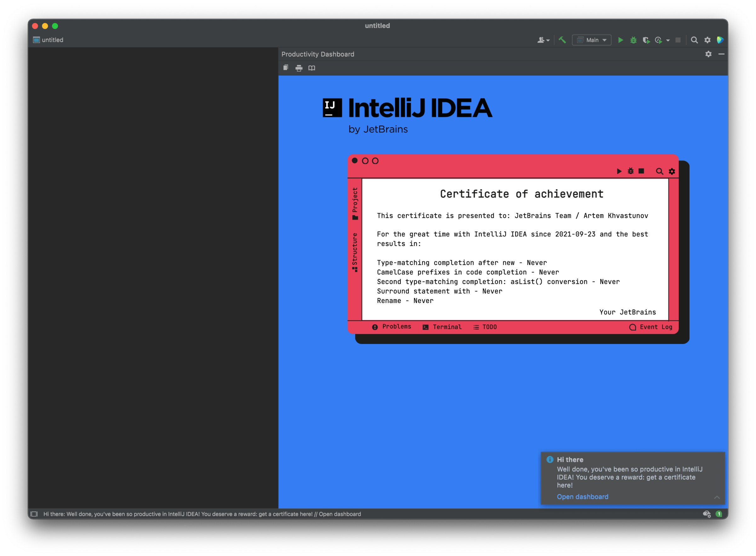The height and width of the screenshot is (556, 756).
Task: Click the 'by JetBrains' text
Action: click(378, 129)
